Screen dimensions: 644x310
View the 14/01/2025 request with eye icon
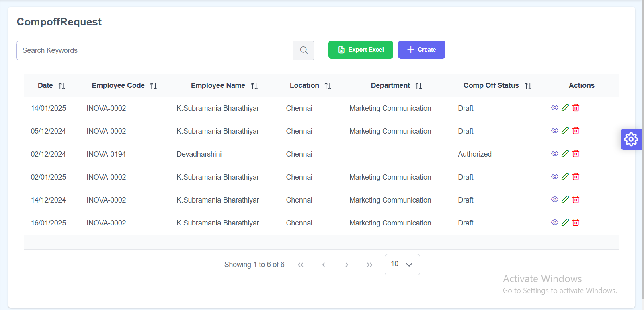(x=554, y=107)
